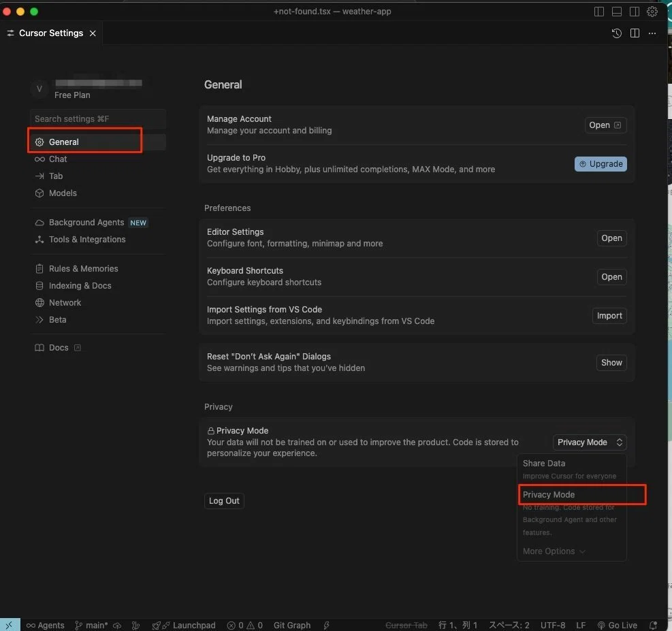The image size is (672, 631).
Task: Click the Upgrade to Pro button
Action: click(601, 164)
